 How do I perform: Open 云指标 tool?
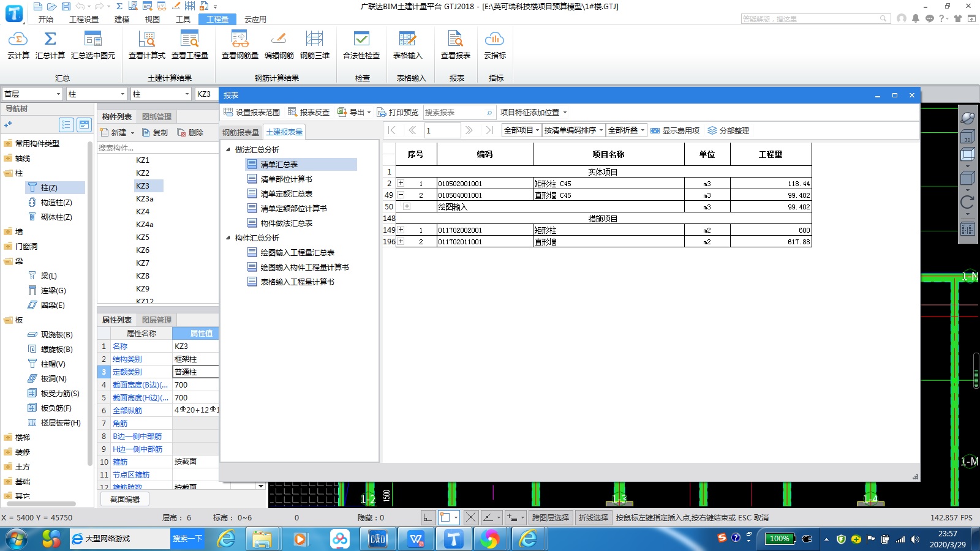(495, 45)
